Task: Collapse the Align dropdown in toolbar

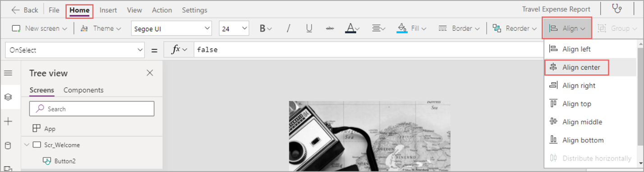Action: 566,28
